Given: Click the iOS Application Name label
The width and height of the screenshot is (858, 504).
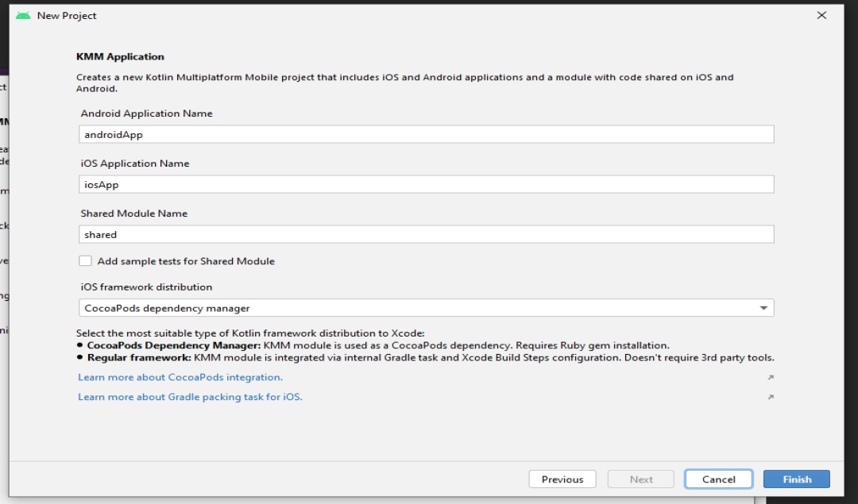Looking at the screenshot, I should click(135, 164).
